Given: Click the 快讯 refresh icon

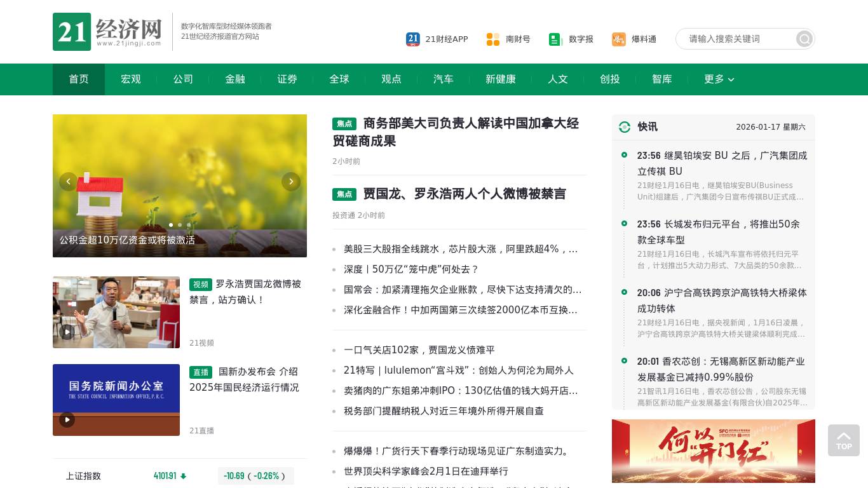Looking at the screenshot, I should click(625, 127).
